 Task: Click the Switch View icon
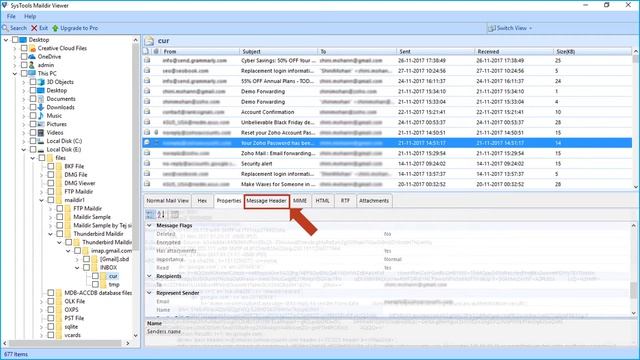point(491,28)
